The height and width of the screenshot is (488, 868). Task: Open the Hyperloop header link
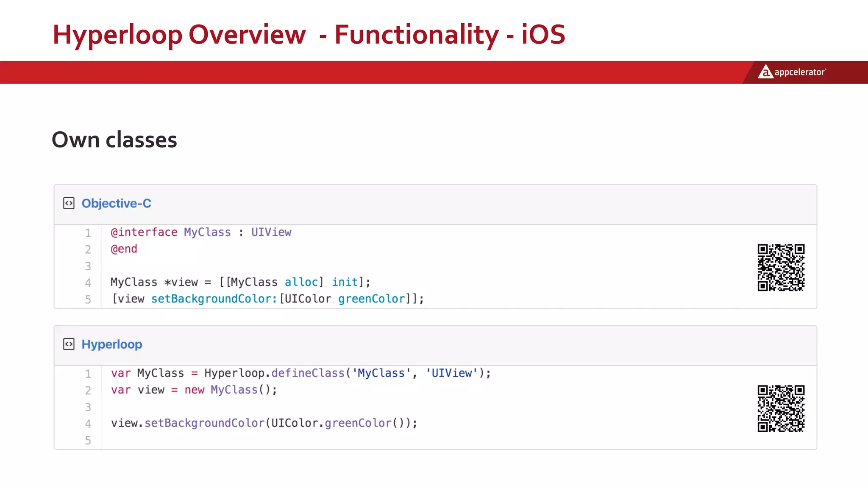112,344
